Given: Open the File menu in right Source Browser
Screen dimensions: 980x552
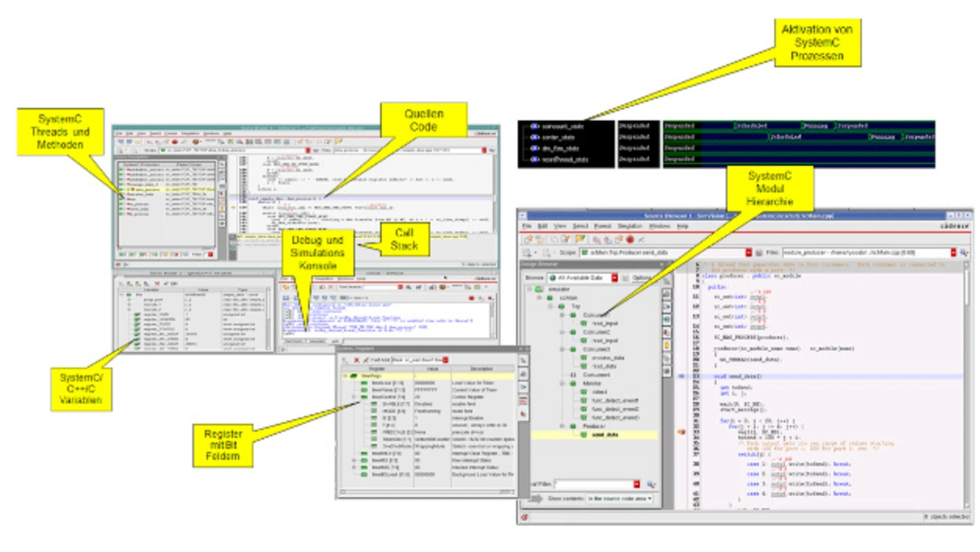Looking at the screenshot, I should click(x=527, y=227).
